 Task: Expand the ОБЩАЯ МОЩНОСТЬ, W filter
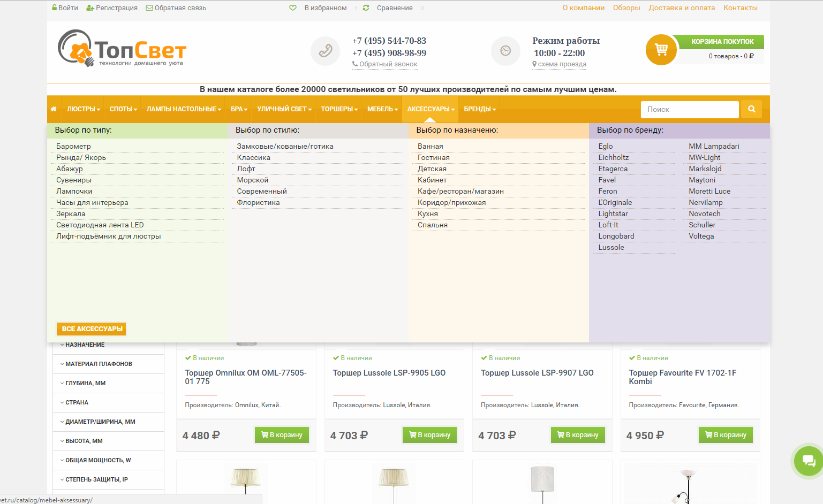(108, 460)
